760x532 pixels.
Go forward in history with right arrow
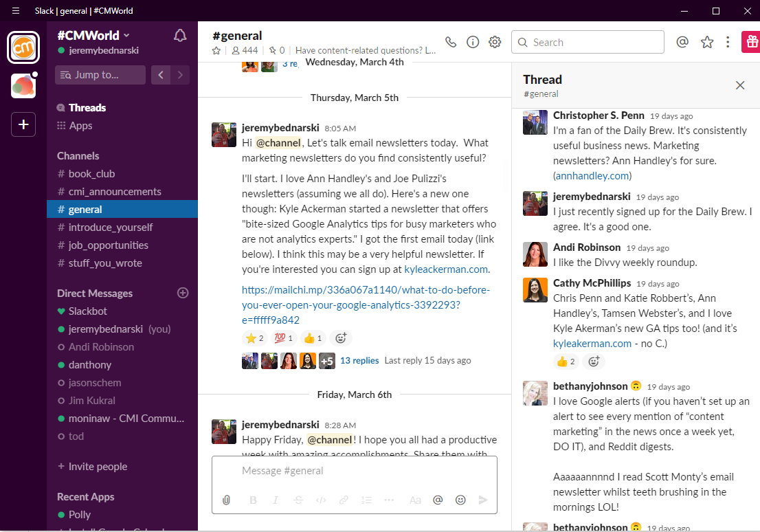tap(180, 75)
